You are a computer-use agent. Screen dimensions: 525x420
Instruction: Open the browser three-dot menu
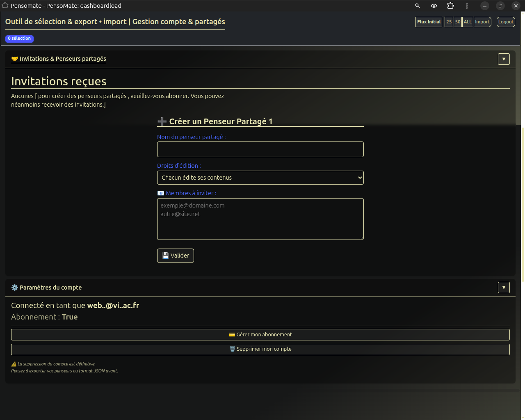467,6
